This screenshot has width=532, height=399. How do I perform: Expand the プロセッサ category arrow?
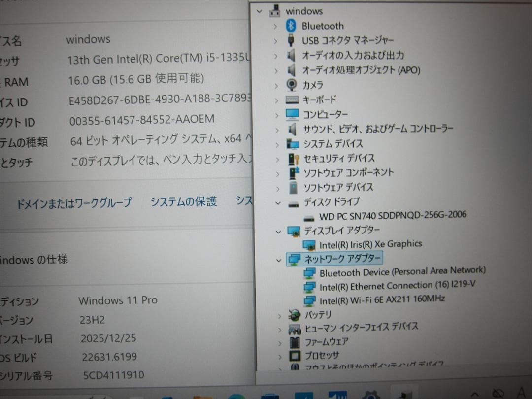click(280, 357)
